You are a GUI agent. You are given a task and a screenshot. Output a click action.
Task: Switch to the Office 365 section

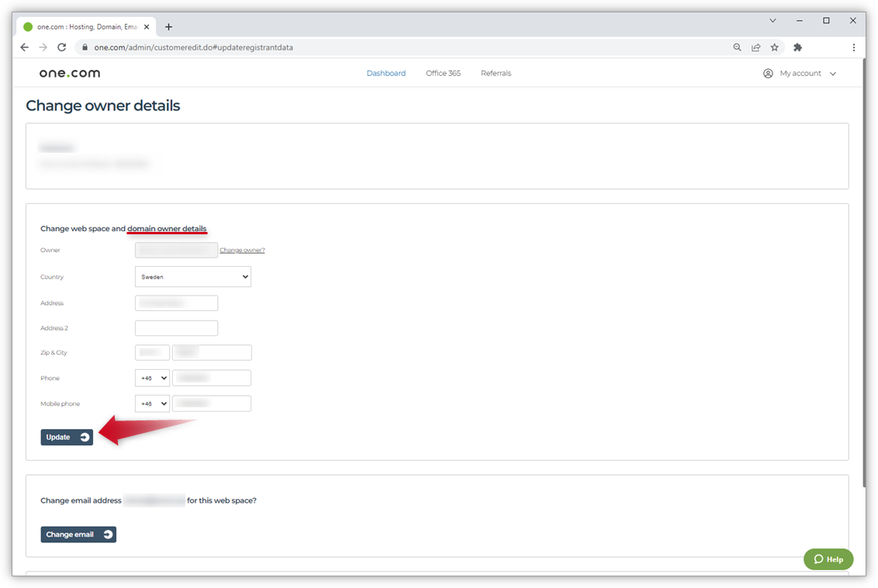(443, 73)
